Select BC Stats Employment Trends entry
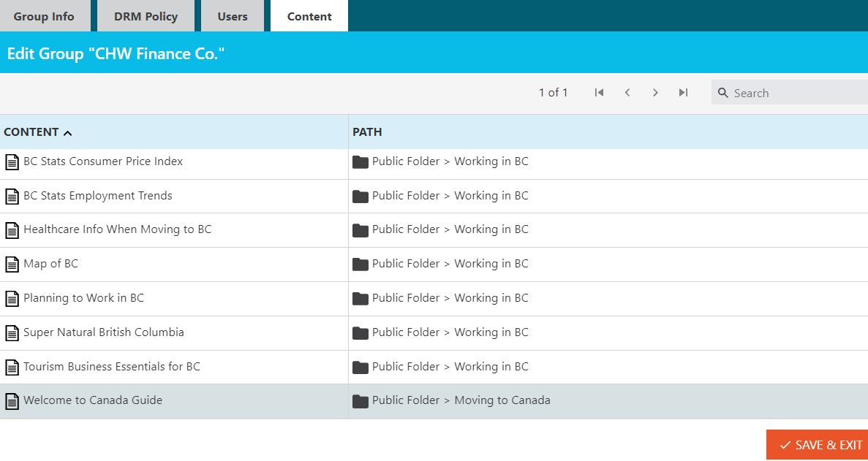868x461 pixels. 98,196
